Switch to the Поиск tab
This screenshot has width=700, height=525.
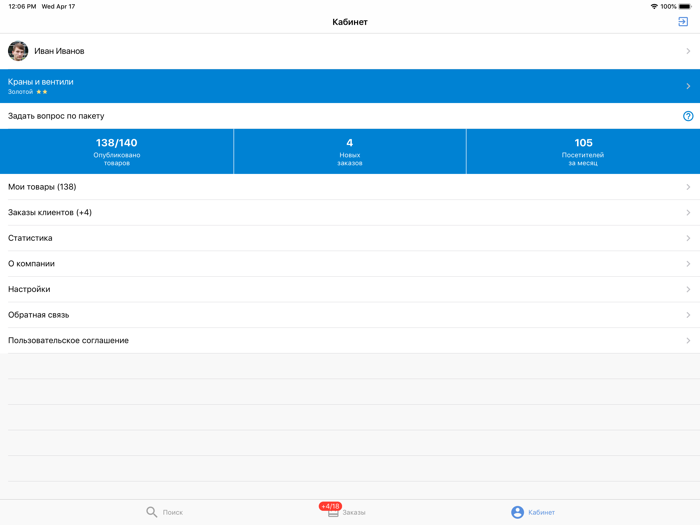coord(164,512)
